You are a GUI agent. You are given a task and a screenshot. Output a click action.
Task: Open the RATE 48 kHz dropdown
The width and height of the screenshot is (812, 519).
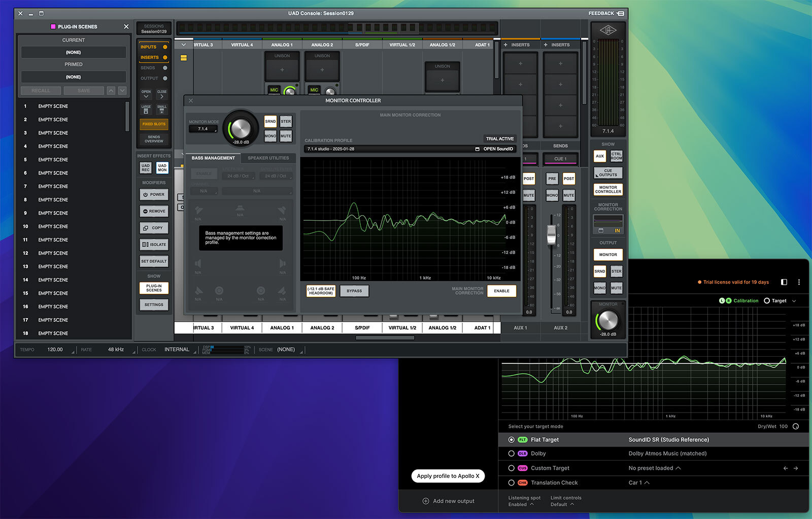point(116,350)
